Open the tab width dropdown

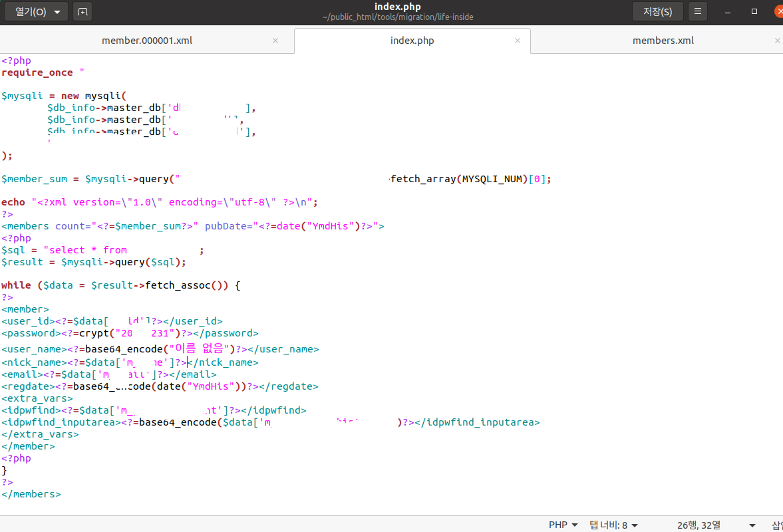click(613, 525)
